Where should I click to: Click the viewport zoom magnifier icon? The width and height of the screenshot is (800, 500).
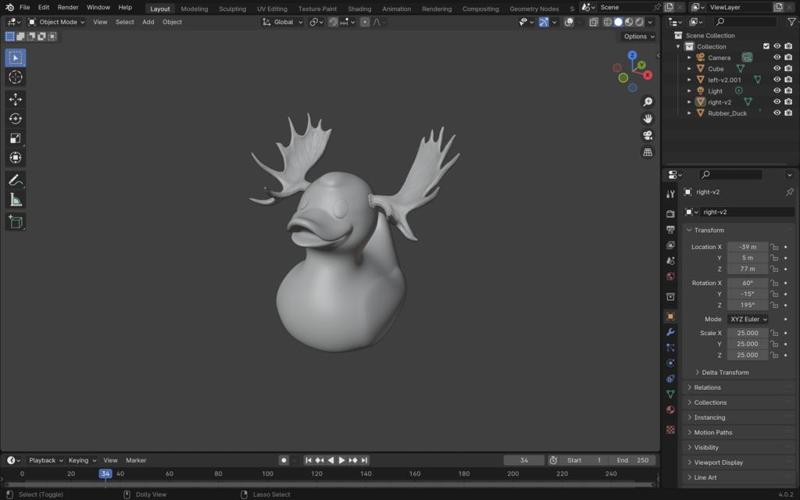click(x=647, y=102)
